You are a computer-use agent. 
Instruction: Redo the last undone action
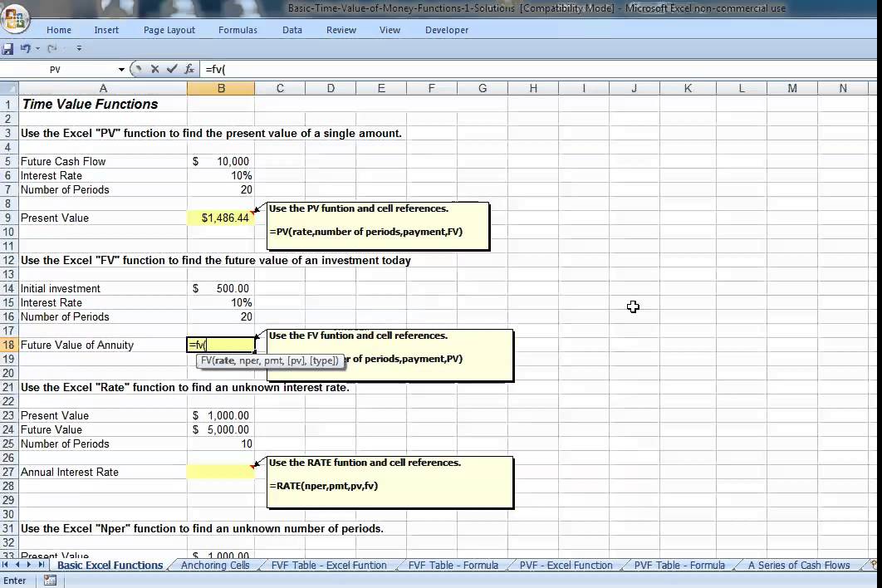pos(52,49)
